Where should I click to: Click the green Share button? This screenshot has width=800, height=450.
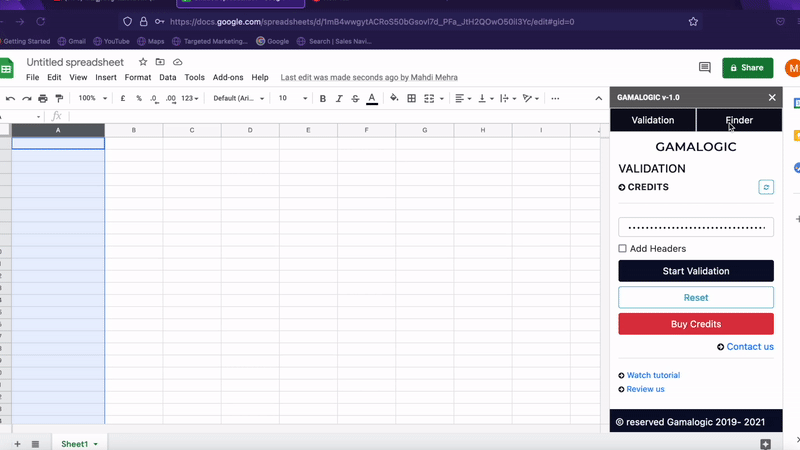[747, 68]
